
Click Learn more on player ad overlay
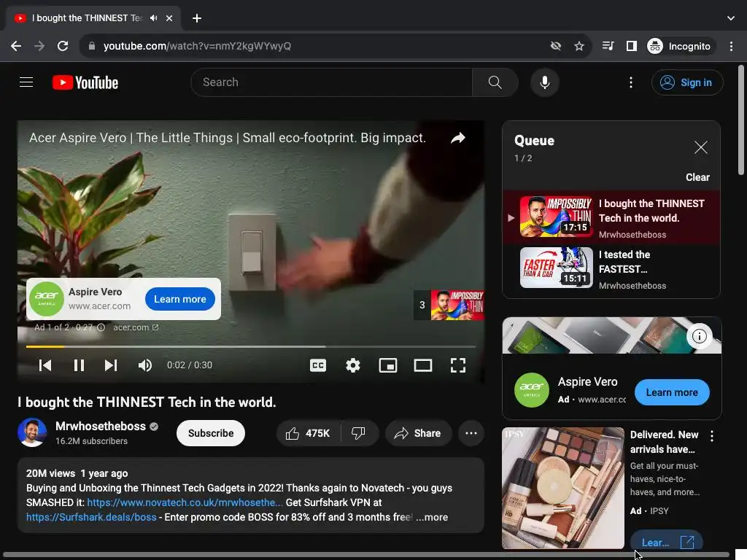tap(180, 299)
